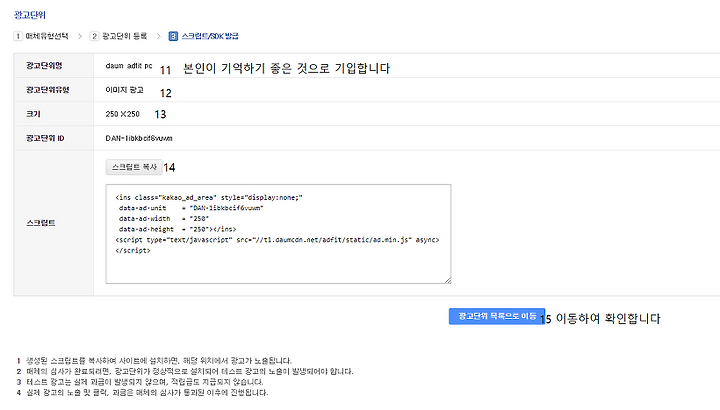Click the 광고단위 ID row label
Viewport: 720px width, 410px height.
[x=45, y=138]
